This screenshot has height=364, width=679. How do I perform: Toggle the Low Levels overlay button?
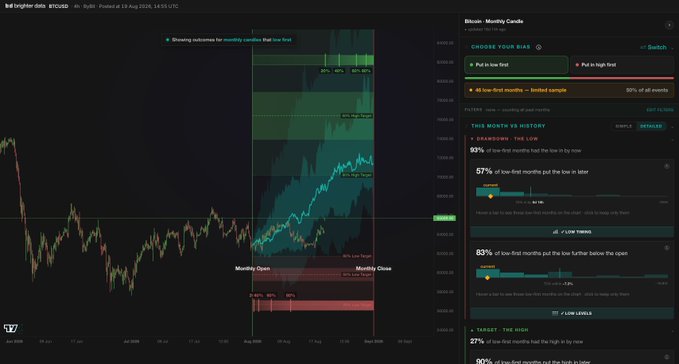[572, 313]
